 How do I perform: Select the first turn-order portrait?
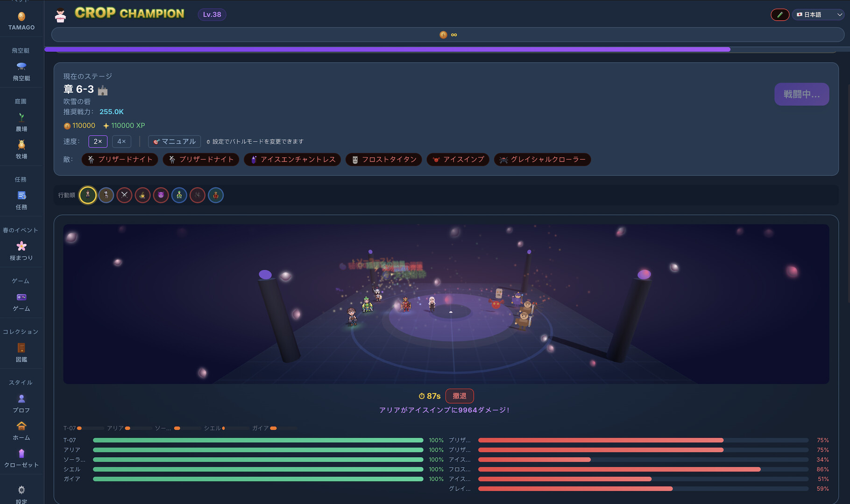(x=88, y=195)
